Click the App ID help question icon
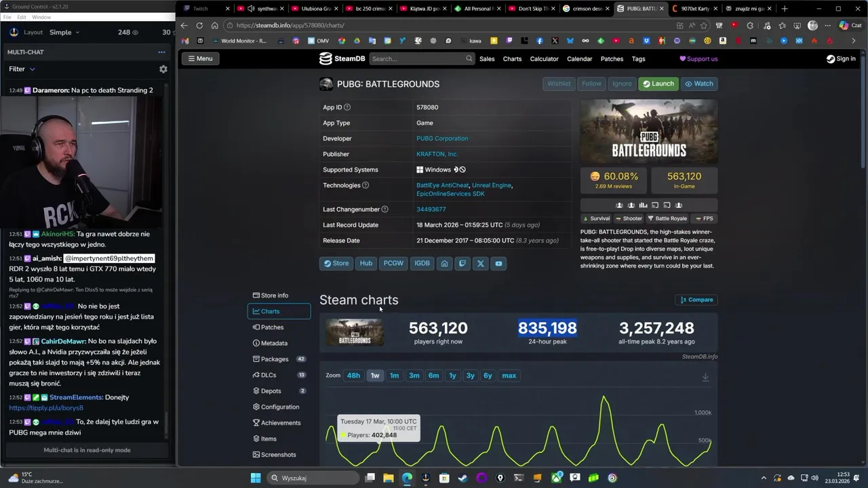The width and height of the screenshot is (868, 488). point(347,107)
